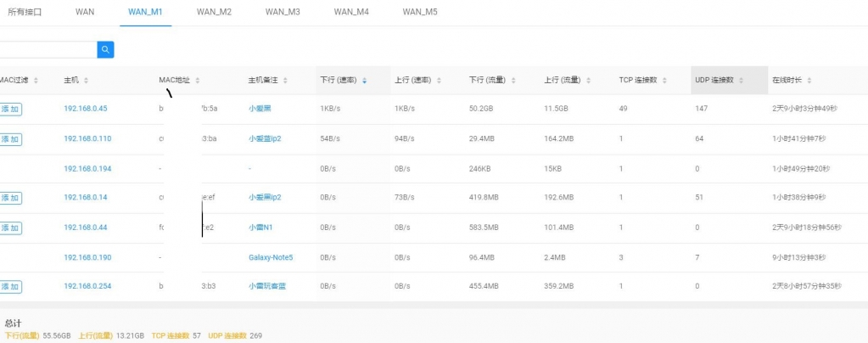Click host remark 小雷玩客蛋

pos(266,286)
